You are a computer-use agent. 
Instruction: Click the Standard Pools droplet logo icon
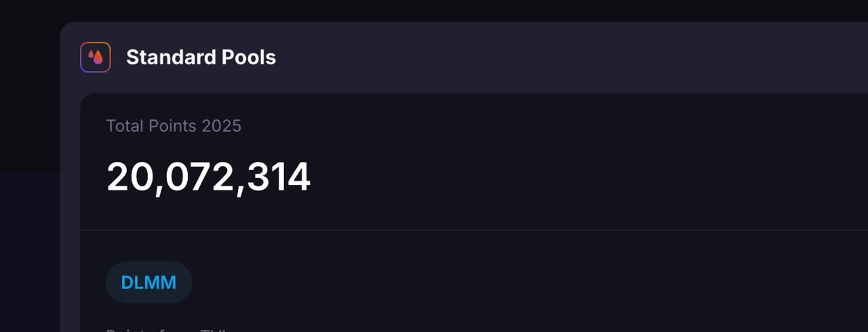[95, 58]
